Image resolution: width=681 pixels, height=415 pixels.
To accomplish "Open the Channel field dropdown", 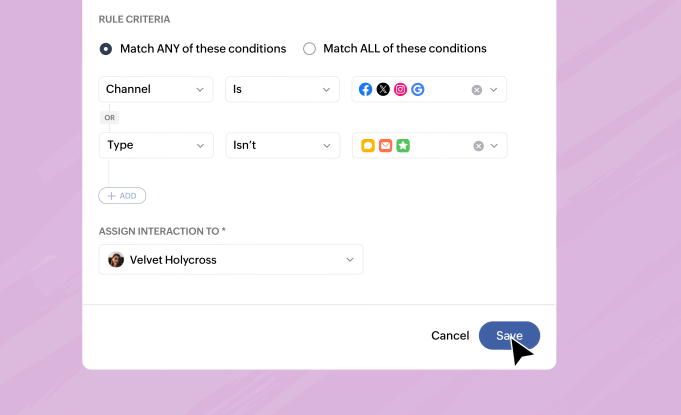I will pyautogui.click(x=156, y=89).
